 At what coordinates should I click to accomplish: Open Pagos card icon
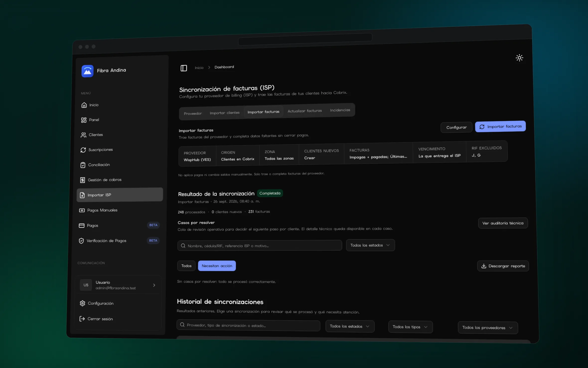pos(81,226)
